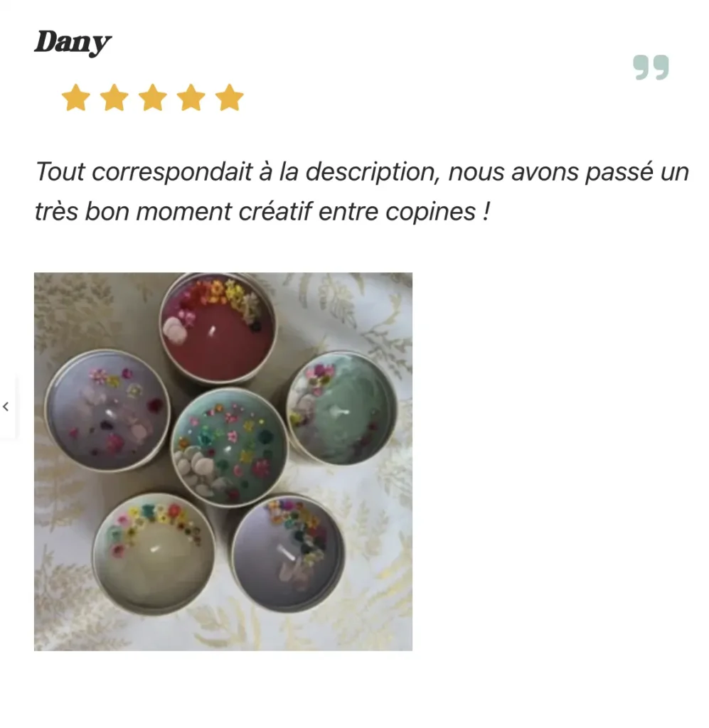The image size is (709, 728).
Task: Click the third gold rating star
Action: click(153, 97)
